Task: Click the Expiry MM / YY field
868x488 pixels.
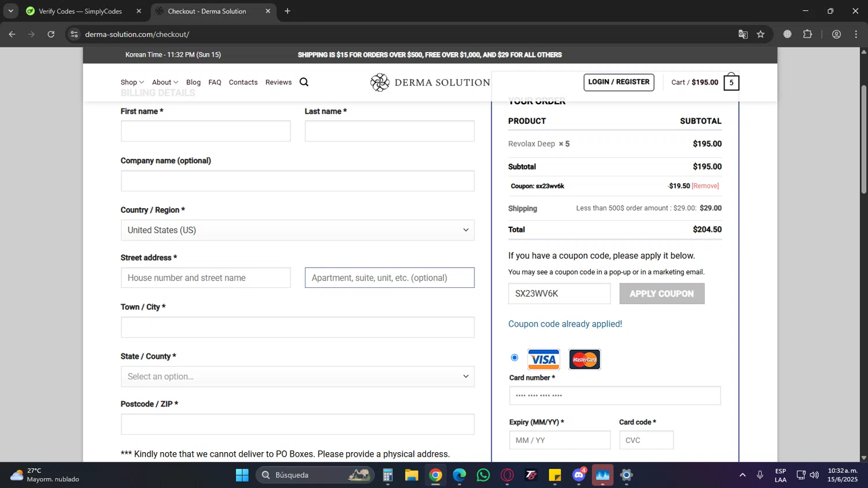Action: [x=560, y=440]
